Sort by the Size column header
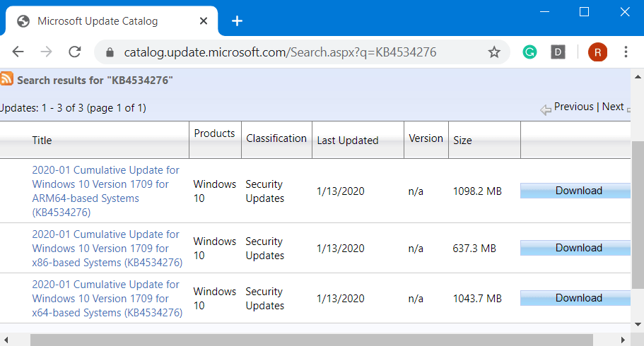Image resolution: width=644 pixels, height=346 pixels. click(462, 141)
